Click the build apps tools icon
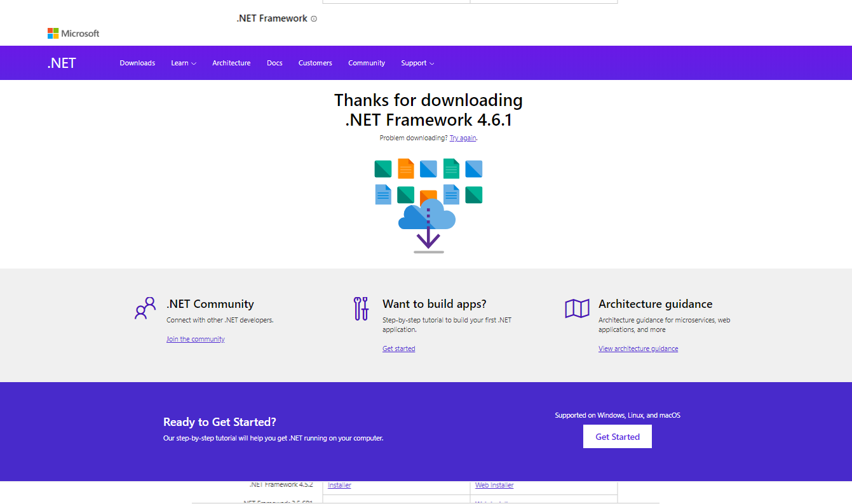 pos(362,308)
